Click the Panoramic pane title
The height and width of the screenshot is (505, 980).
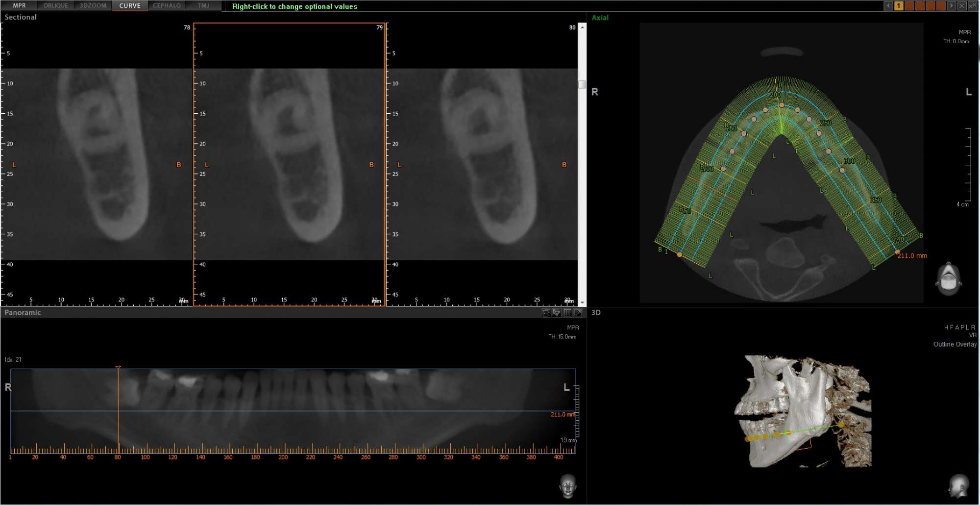tap(23, 313)
